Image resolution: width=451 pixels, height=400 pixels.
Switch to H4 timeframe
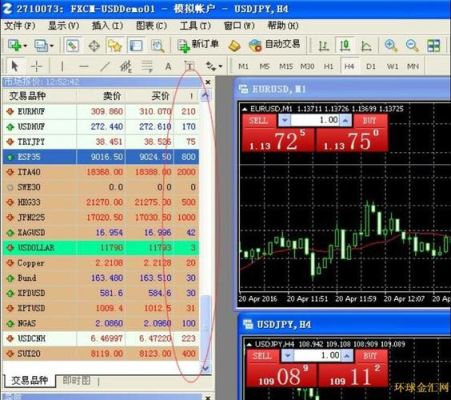(349, 66)
